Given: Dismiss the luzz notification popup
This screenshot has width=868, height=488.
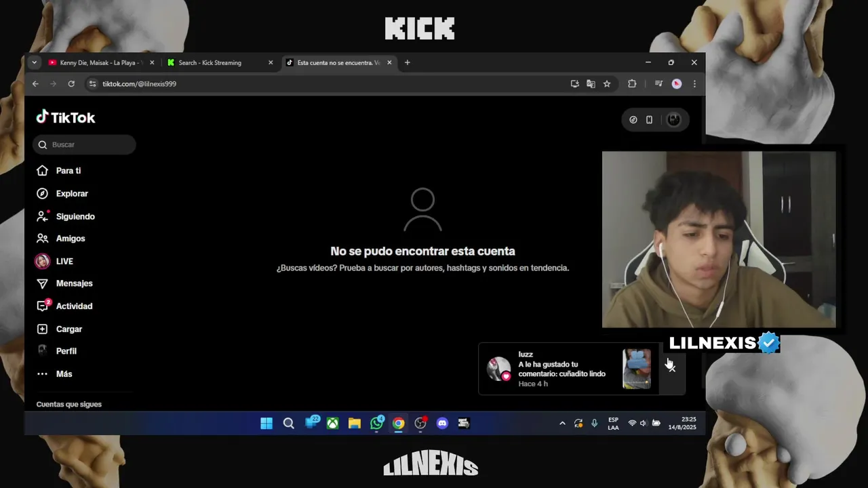Looking at the screenshot, I should (671, 367).
